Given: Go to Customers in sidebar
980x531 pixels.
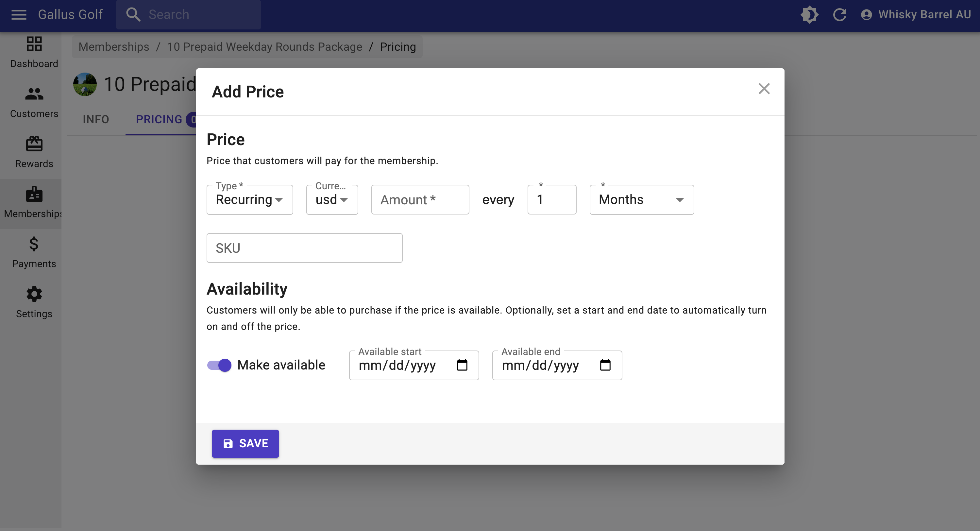Looking at the screenshot, I should (x=34, y=103).
